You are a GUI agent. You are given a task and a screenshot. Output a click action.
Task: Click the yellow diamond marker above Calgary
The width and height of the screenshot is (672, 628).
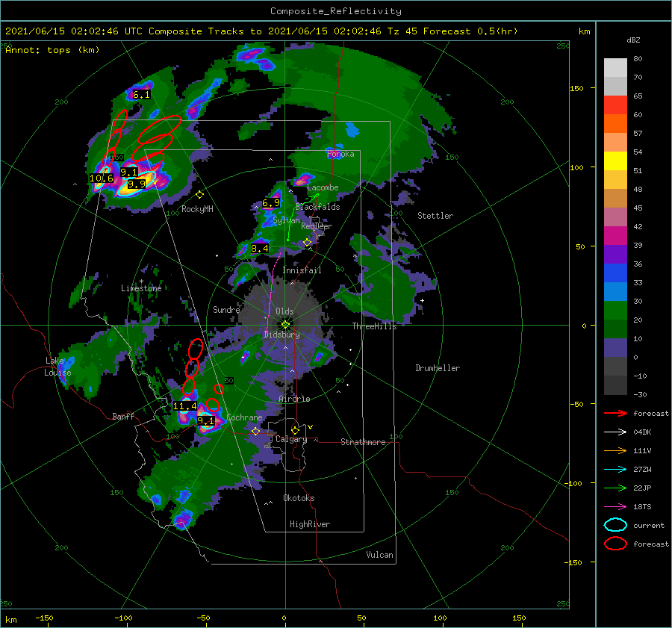point(295,430)
